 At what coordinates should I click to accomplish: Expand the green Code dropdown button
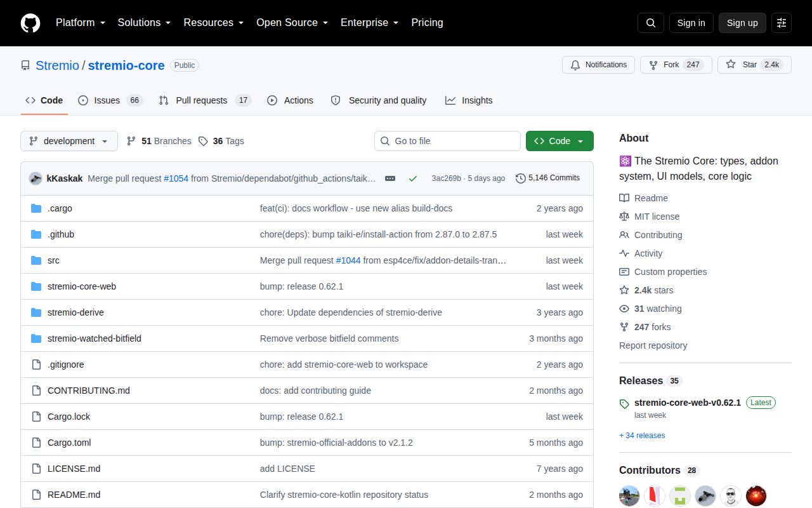point(560,141)
